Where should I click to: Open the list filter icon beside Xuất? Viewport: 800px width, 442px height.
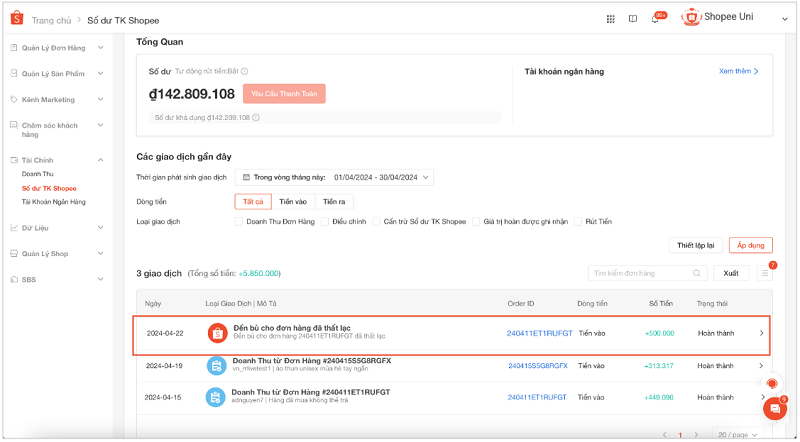(x=765, y=273)
